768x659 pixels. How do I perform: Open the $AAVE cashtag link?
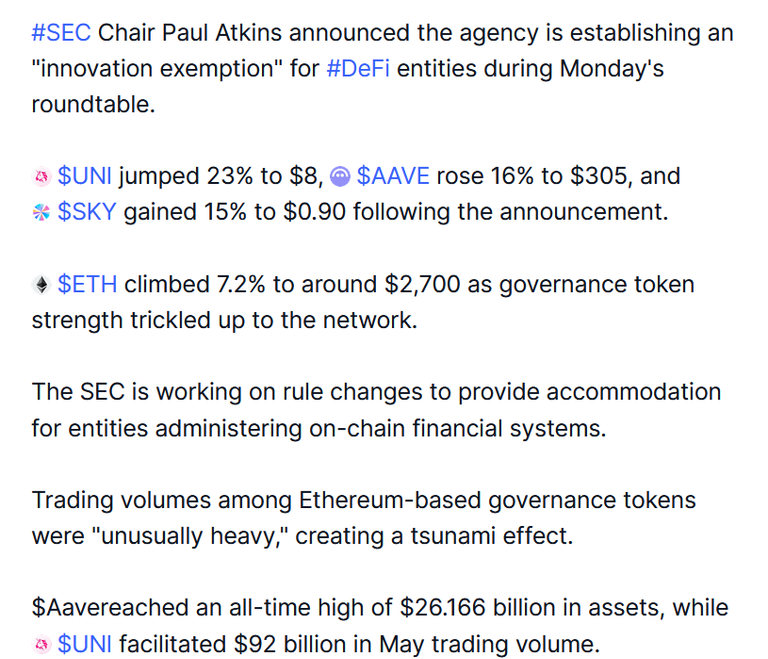tap(393, 176)
